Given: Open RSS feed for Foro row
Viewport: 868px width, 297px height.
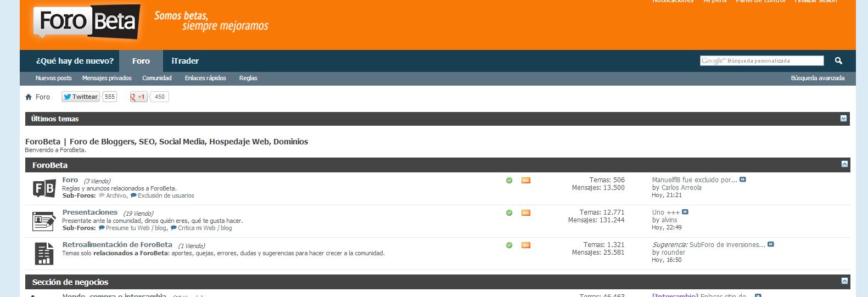Looking at the screenshot, I should [x=526, y=180].
